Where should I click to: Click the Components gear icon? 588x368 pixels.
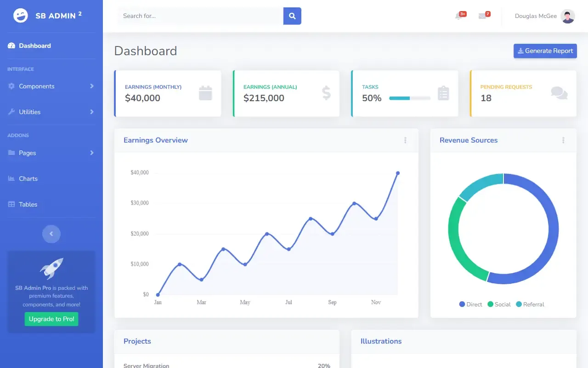(x=11, y=86)
